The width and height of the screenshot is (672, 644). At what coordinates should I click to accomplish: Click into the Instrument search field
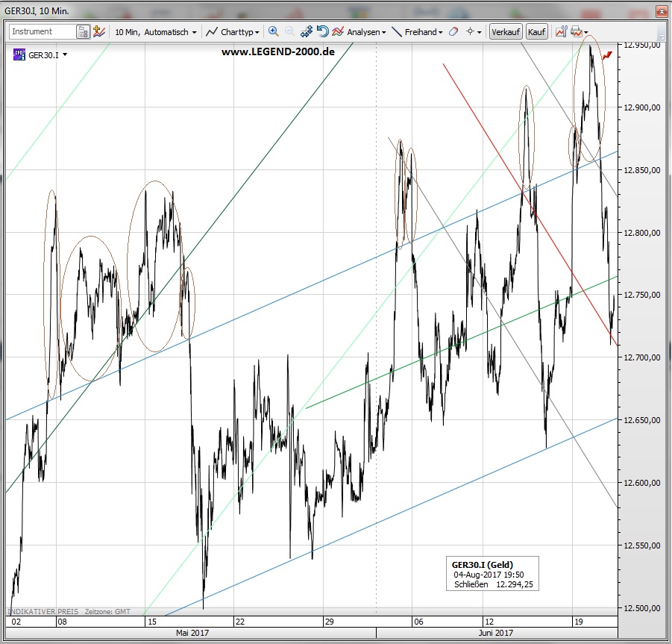(42, 32)
